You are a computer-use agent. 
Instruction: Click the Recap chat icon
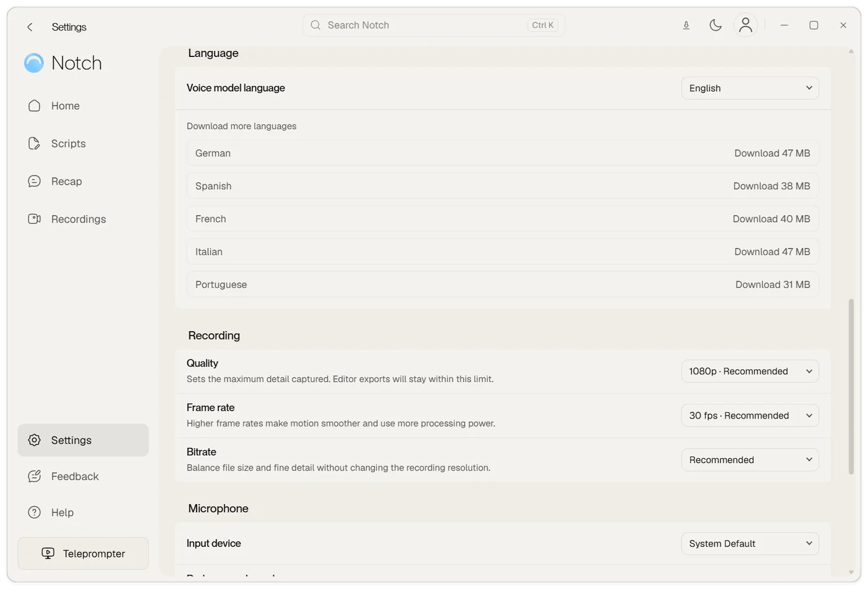[34, 181]
